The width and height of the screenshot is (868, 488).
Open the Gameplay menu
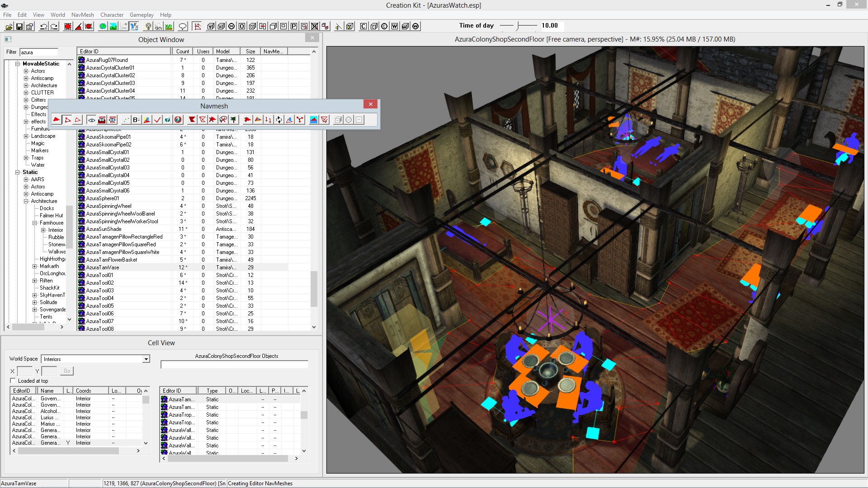142,15
